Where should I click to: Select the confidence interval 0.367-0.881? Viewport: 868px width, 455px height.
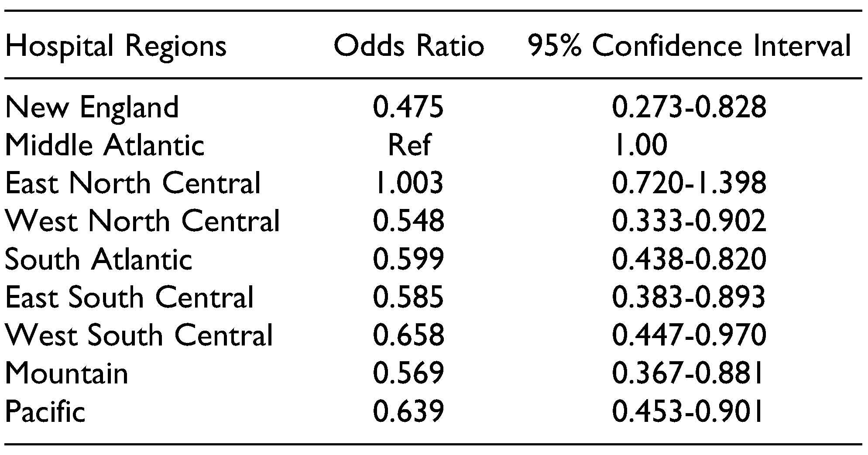[x=688, y=373]
